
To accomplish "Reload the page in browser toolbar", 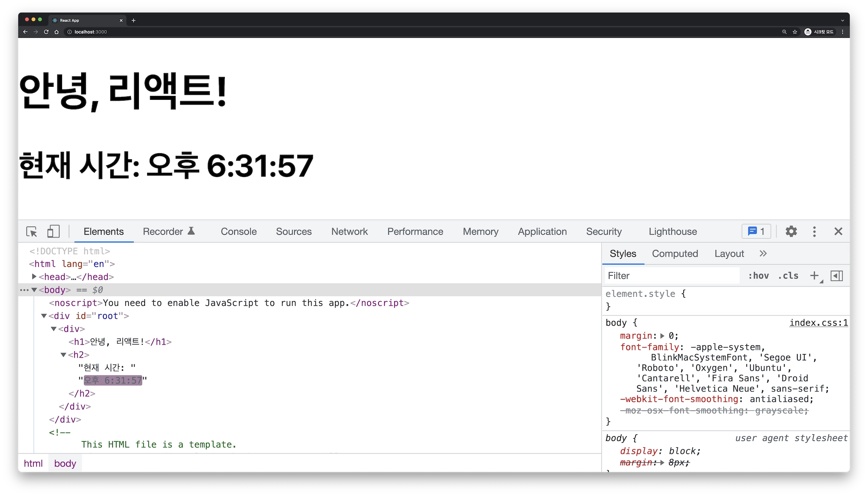I will [46, 32].
